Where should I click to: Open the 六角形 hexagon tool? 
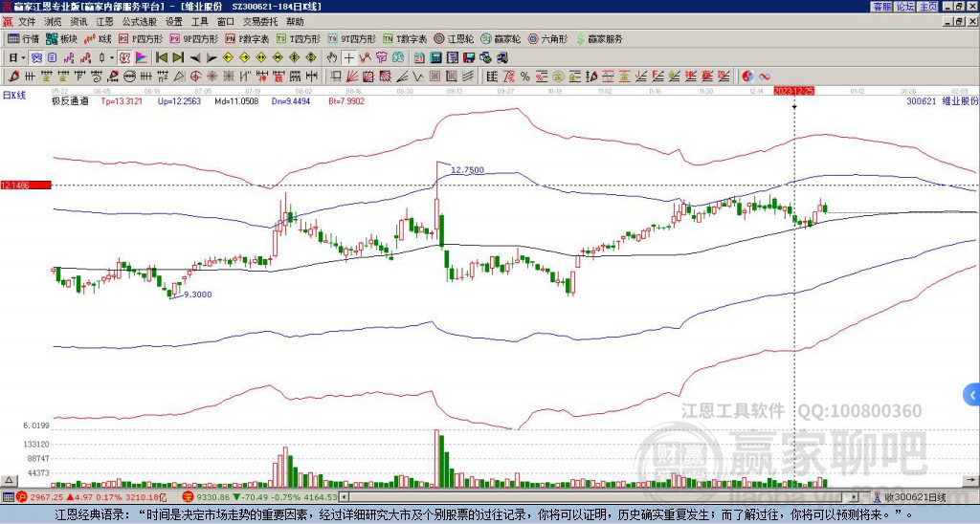click(x=548, y=38)
